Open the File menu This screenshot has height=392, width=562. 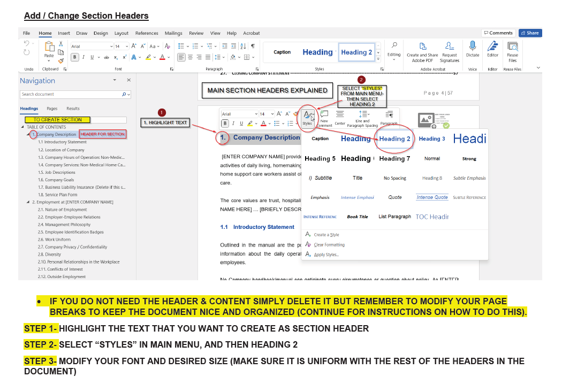[x=27, y=33]
